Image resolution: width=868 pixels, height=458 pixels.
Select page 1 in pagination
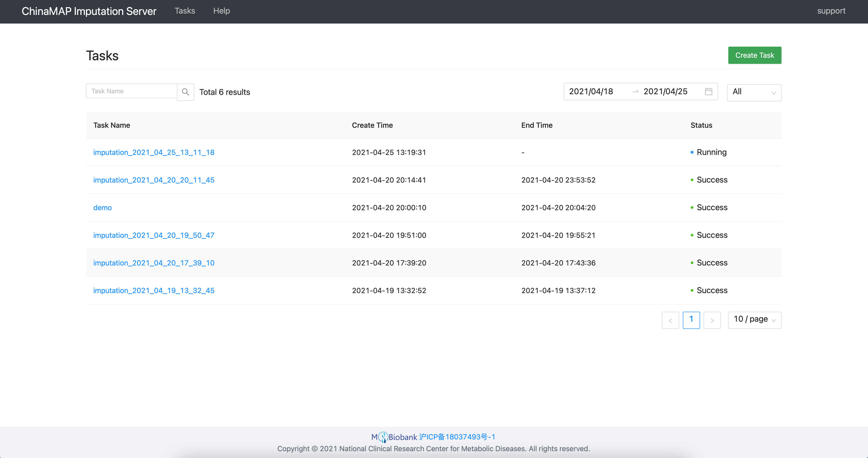click(x=691, y=320)
